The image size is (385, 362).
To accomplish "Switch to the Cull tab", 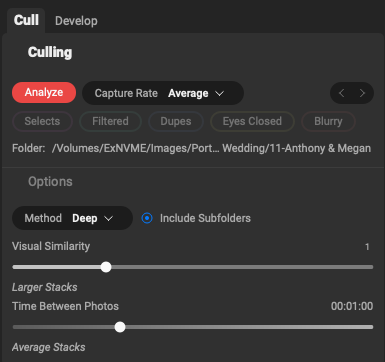I will point(26,20).
